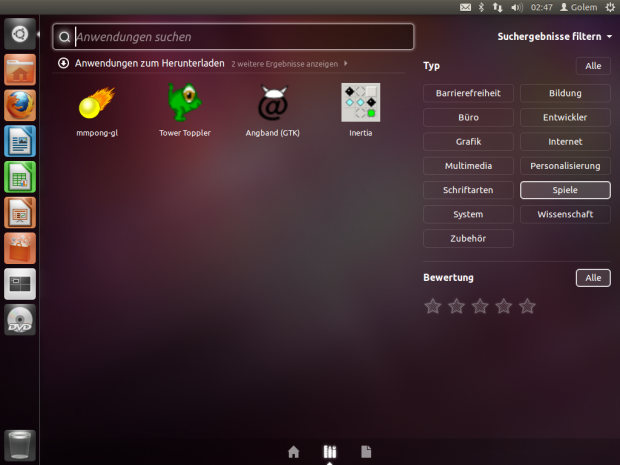Click Alle button for Bewertung
The width and height of the screenshot is (620, 465).
click(593, 278)
